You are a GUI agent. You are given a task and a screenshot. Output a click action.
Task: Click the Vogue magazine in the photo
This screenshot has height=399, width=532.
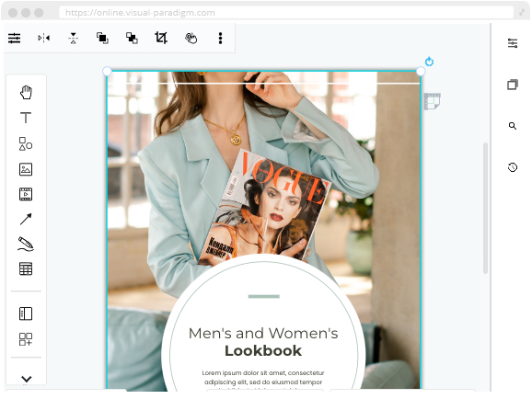tap(265, 207)
